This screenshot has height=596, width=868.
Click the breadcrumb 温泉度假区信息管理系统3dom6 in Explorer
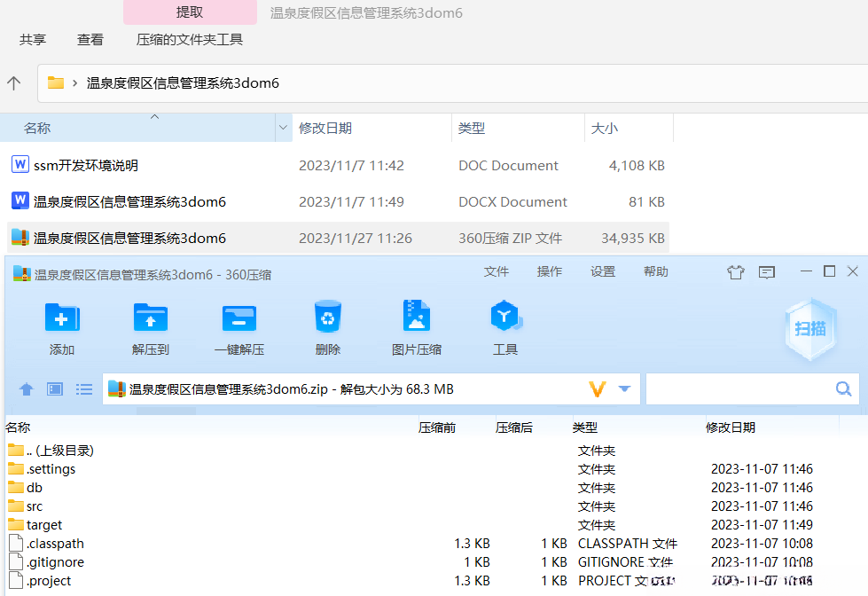click(183, 83)
